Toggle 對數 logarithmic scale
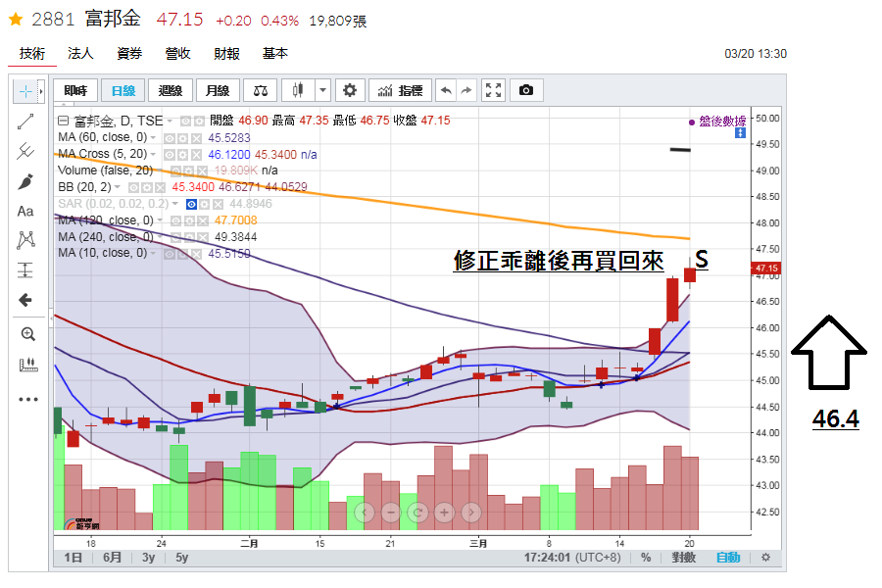This screenshot has width=882, height=588. [683, 558]
